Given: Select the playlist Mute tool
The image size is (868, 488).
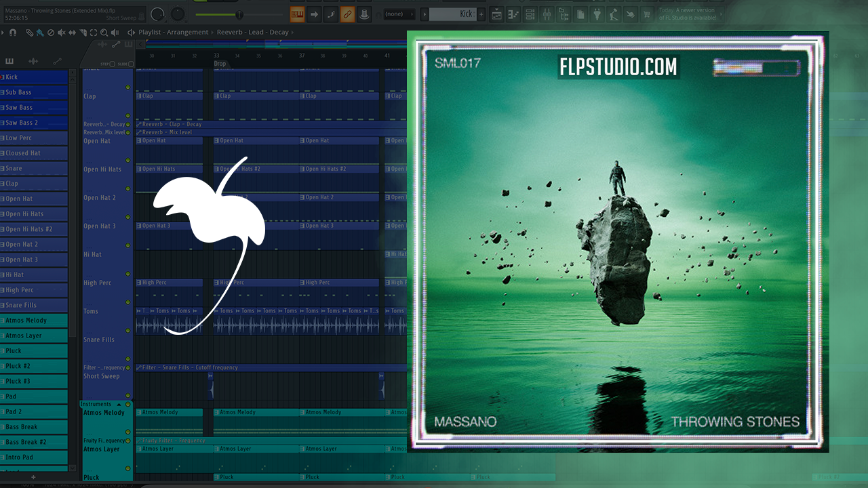Looking at the screenshot, I should [x=62, y=33].
